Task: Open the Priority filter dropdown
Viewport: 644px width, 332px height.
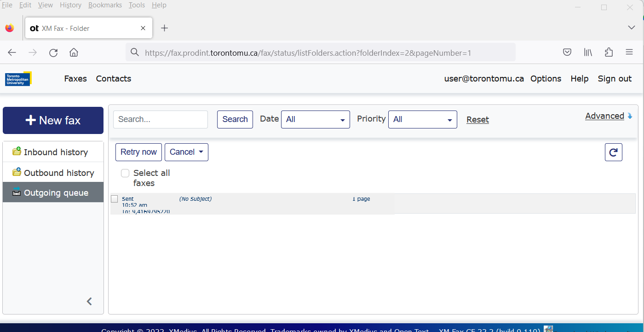Action: (x=422, y=119)
